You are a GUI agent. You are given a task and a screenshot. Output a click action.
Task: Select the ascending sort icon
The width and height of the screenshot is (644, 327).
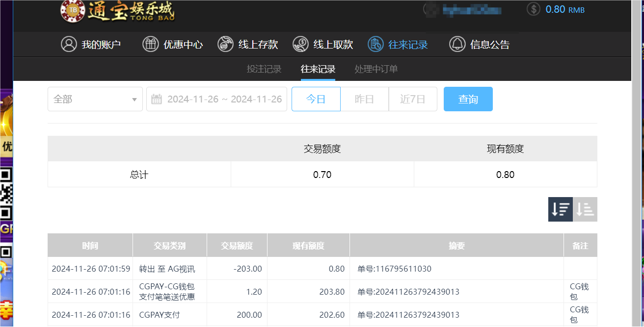point(585,209)
